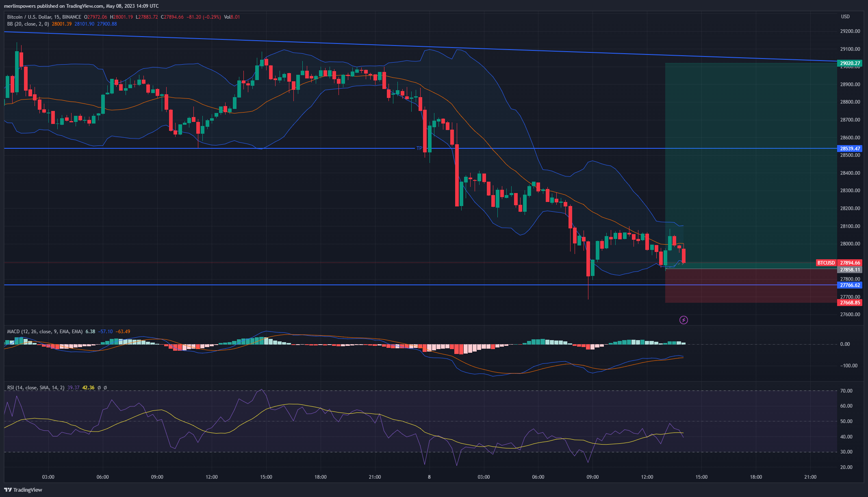Open the USD currency selector

[x=845, y=17]
